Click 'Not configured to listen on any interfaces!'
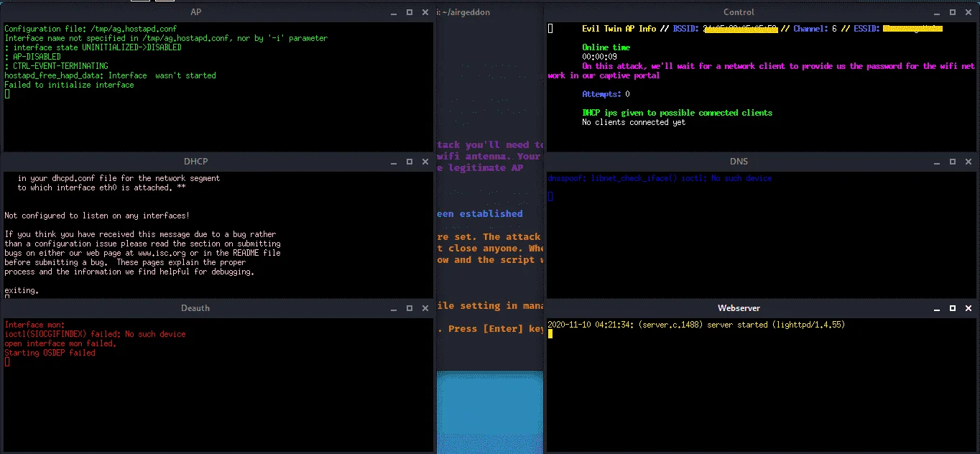980x454 pixels. click(97, 216)
